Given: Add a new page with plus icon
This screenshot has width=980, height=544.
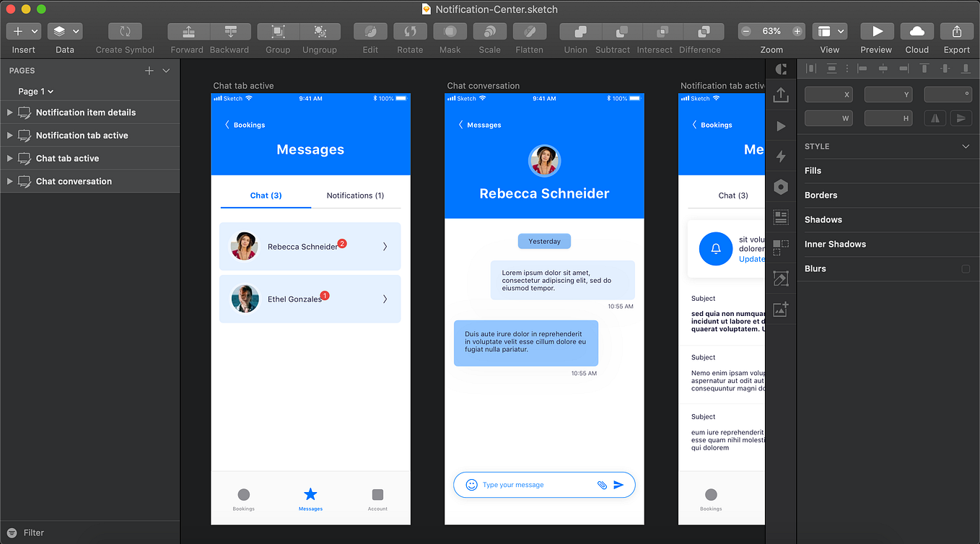Looking at the screenshot, I should [149, 71].
